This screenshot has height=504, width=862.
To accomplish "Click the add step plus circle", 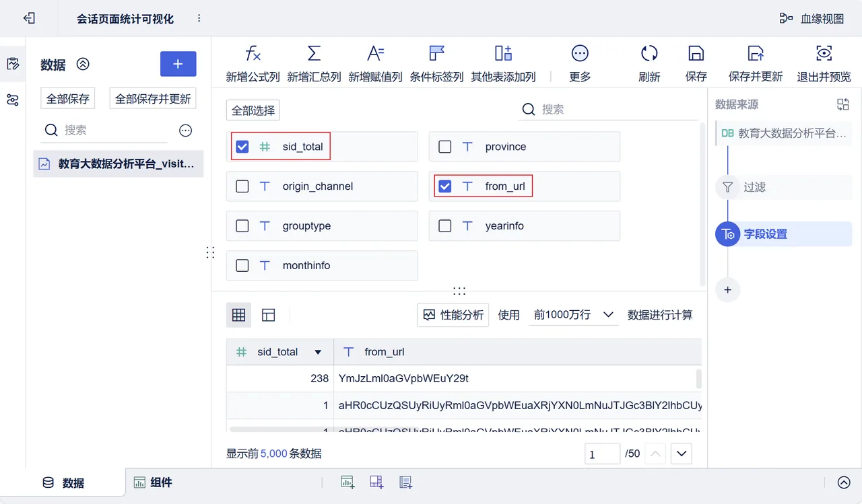I will click(727, 290).
